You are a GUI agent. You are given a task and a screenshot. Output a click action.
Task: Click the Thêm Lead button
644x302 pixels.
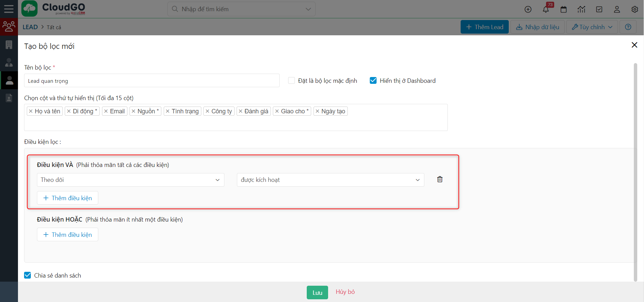point(485,27)
